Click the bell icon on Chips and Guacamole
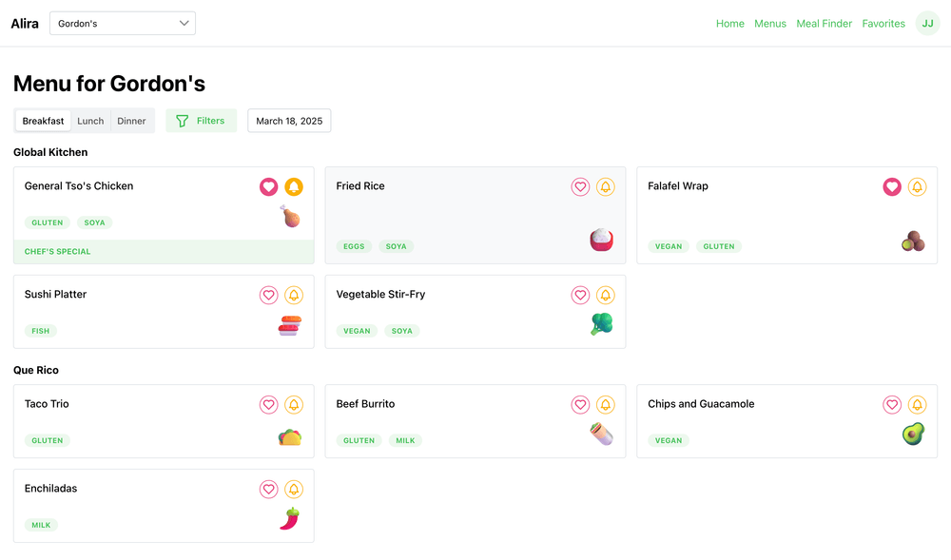Screen dimensions: 951x560 click(x=917, y=404)
